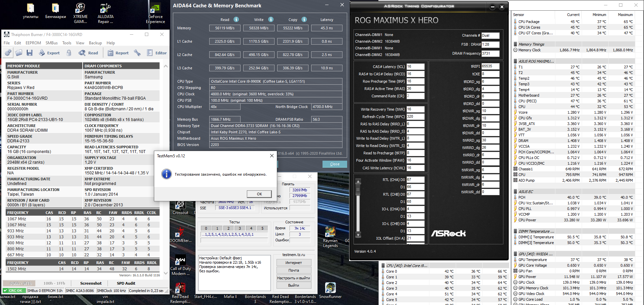This screenshot has width=644, height=305.
Task: Open the Editor from Thaiphoon Burner toolbar
Action: pyautogui.click(x=157, y=53)
